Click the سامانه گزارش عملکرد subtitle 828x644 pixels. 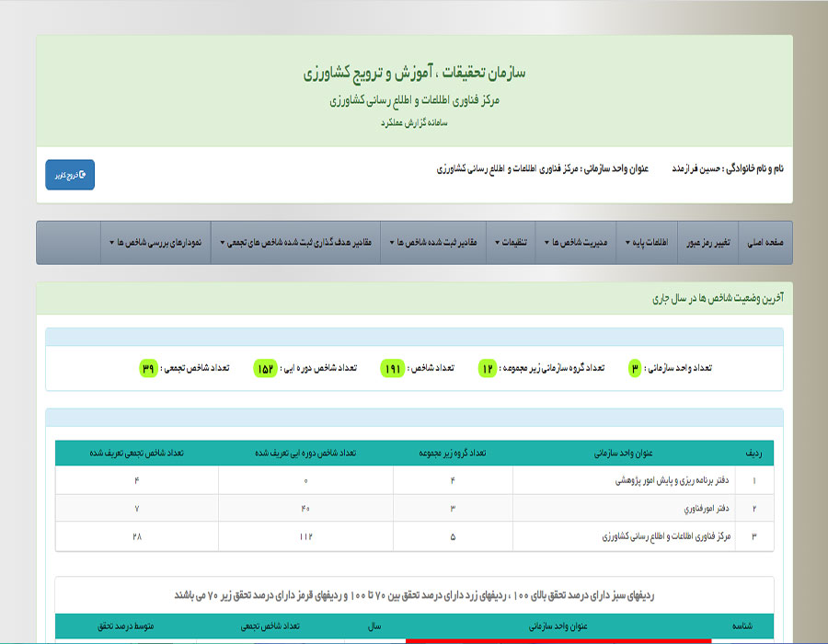(x=414, y=122)
